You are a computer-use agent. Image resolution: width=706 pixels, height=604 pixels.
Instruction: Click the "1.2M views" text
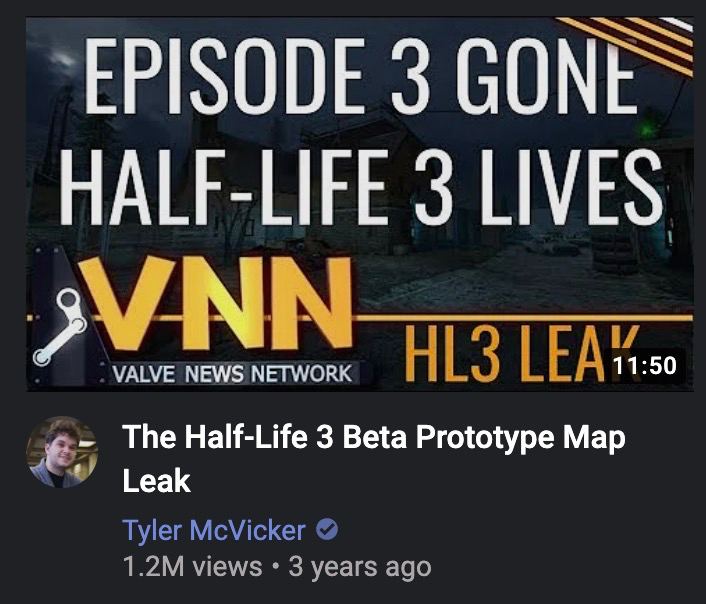pyautogui.click(x=192, y=567)
